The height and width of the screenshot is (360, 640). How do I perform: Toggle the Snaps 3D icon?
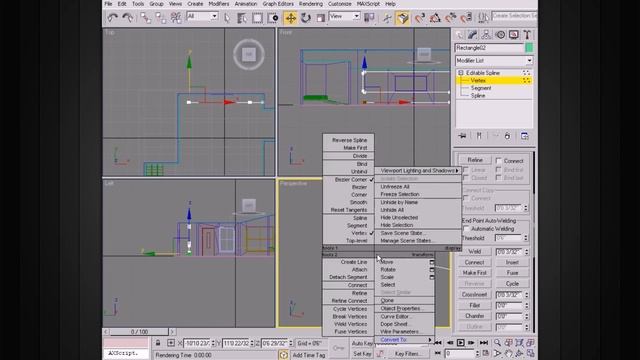pyautogui.click(x=420, y=18)
